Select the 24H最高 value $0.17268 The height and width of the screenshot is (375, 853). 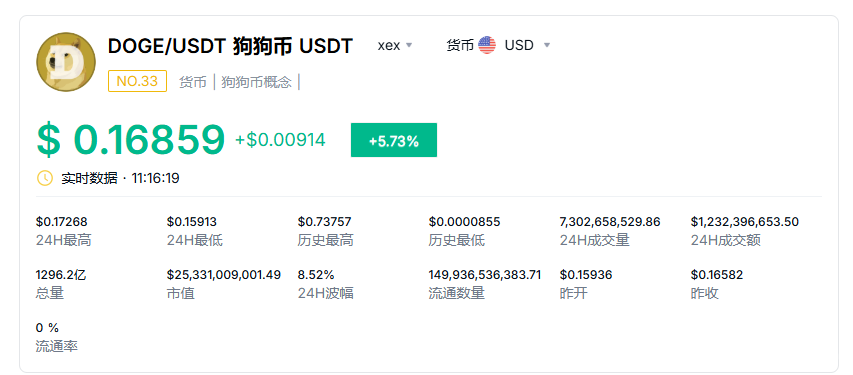[x=61, y=222]
